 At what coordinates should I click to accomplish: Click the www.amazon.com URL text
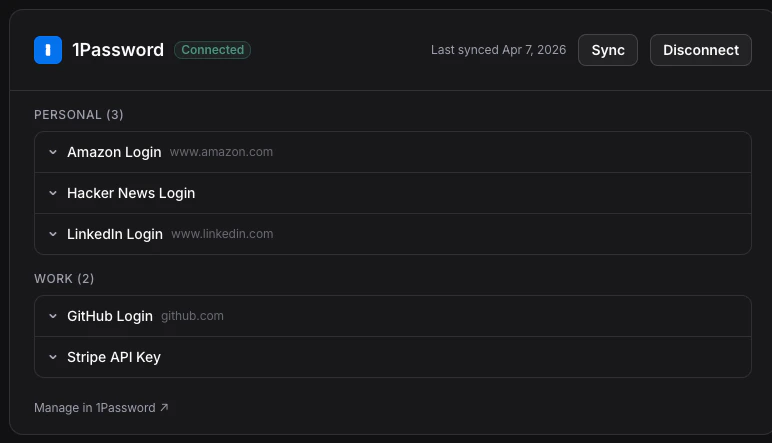coord(221,152)
